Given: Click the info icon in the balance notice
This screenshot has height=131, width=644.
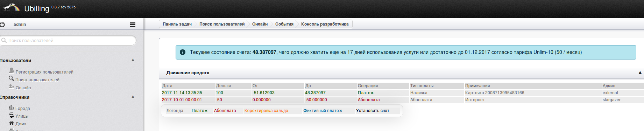Looking at the screenshot, I should point(183,52).
